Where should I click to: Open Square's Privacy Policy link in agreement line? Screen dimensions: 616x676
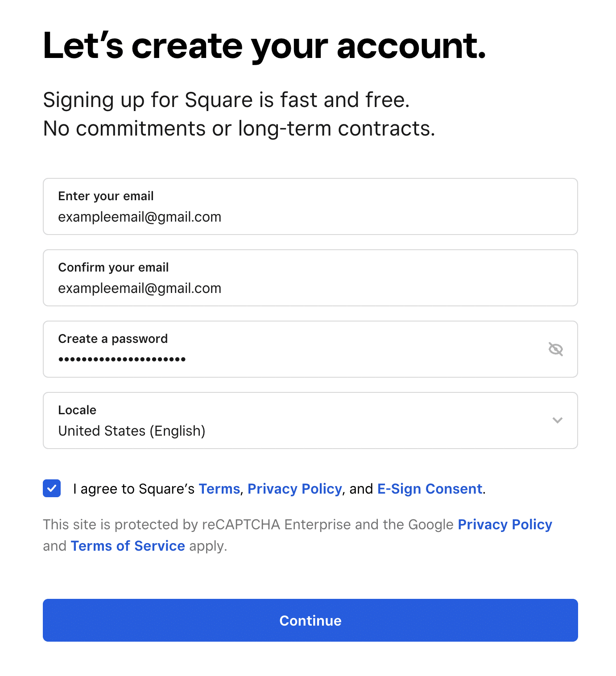pos(294,489)
